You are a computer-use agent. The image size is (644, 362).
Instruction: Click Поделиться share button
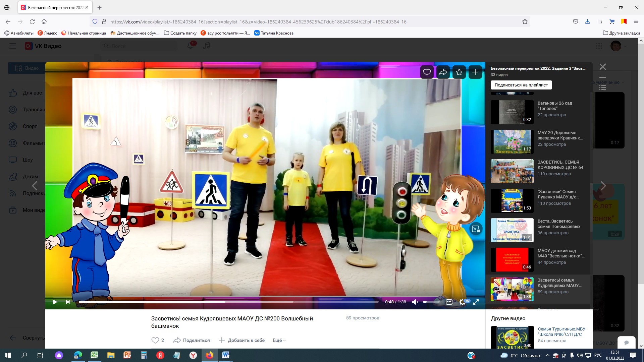click(x=192, y=340)
